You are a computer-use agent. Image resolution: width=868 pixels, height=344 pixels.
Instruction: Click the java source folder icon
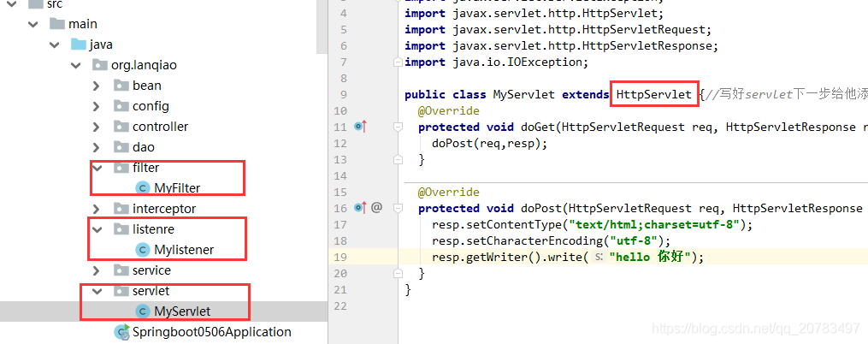point(78,44)
